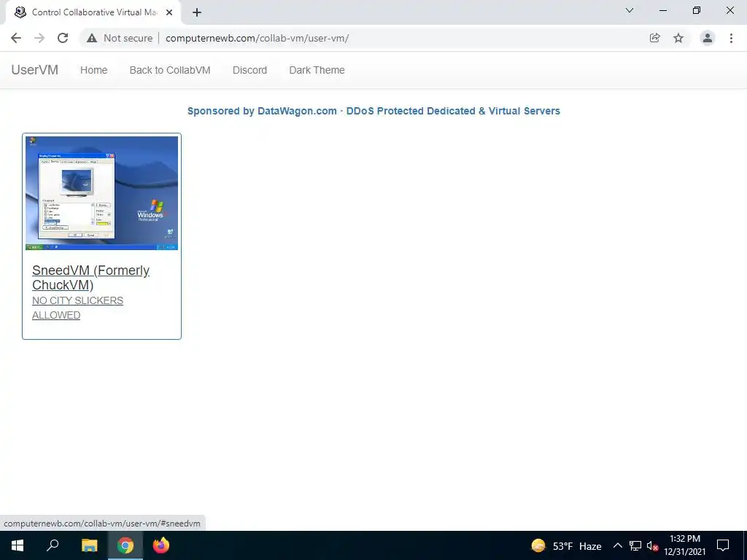Click the UserVM brand link
This screenshot has height=560, width=747.
pos(35,70)
